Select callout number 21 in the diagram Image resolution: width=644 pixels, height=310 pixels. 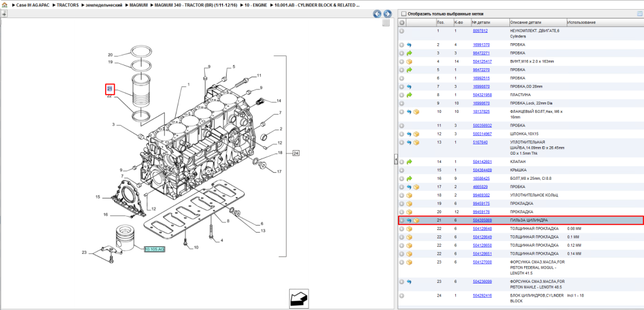[x=109, y=89]
